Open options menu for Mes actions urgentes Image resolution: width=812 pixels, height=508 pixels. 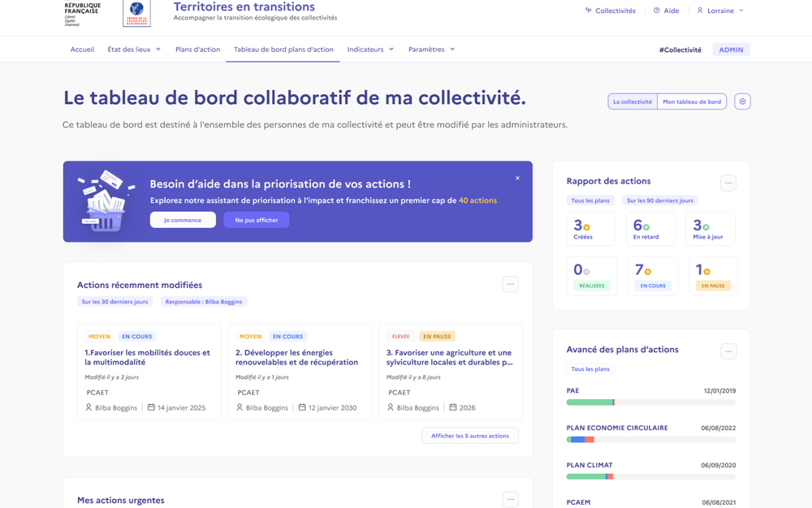[x=510, y=500]
